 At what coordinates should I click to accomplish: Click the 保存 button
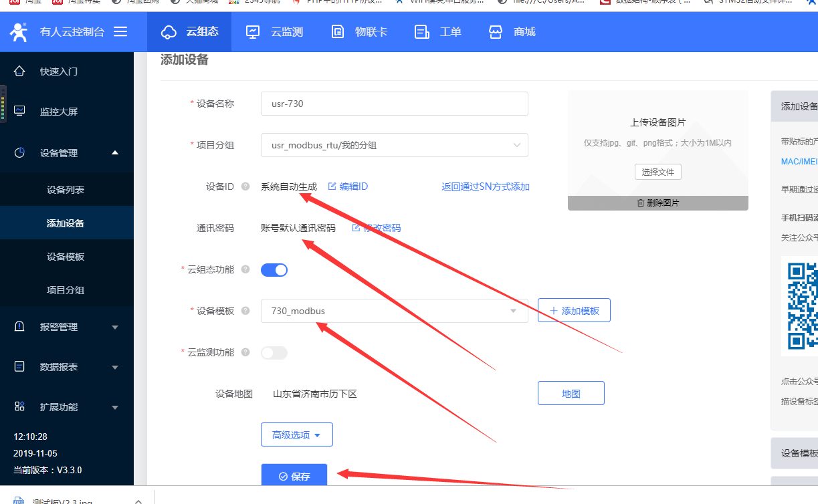(294, 476)
